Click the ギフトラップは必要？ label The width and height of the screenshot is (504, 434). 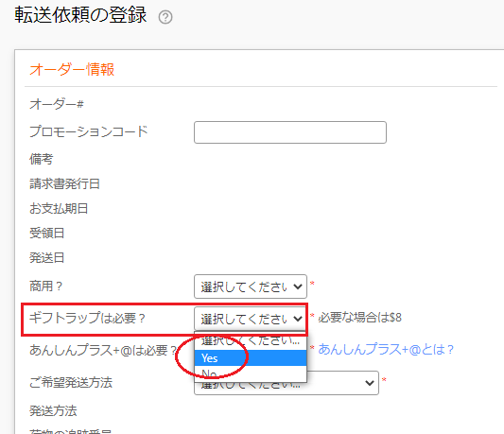tap(87, 318)
